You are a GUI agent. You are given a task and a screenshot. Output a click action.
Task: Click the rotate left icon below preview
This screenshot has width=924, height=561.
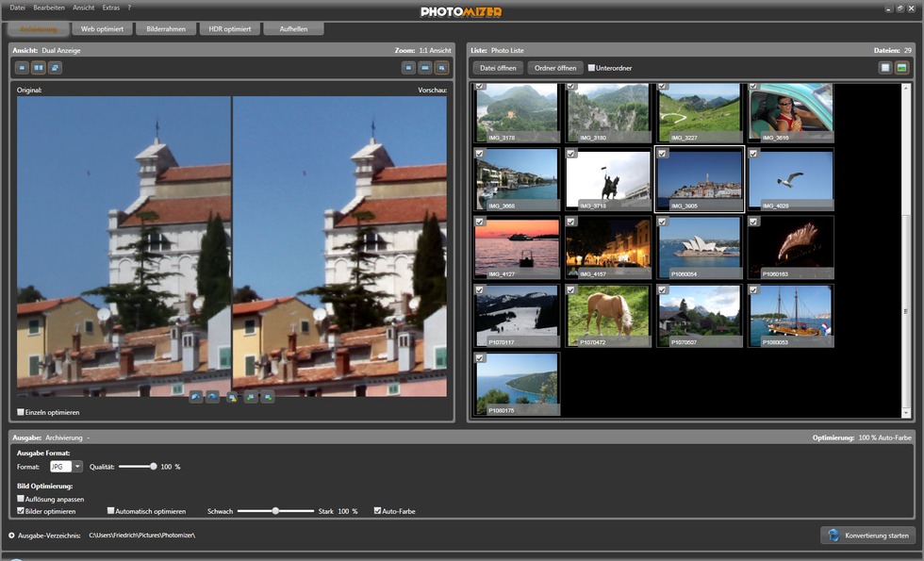click(195, 397)
